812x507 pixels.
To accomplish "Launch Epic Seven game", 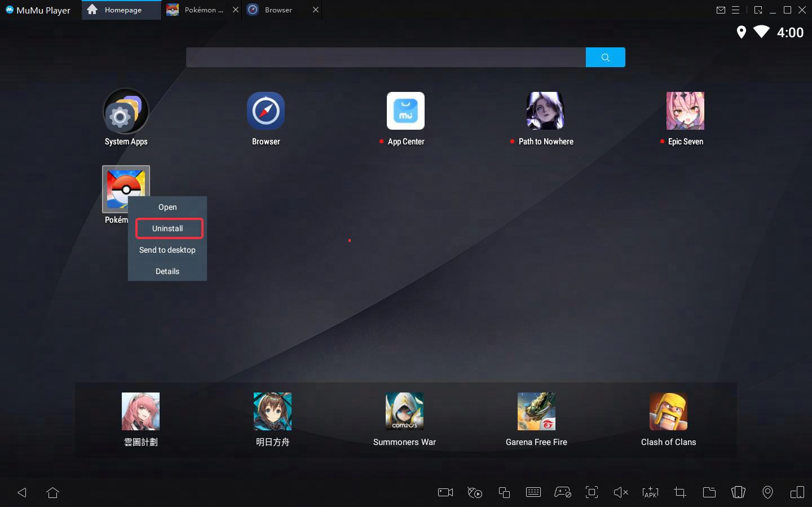I will click(685, 111).
